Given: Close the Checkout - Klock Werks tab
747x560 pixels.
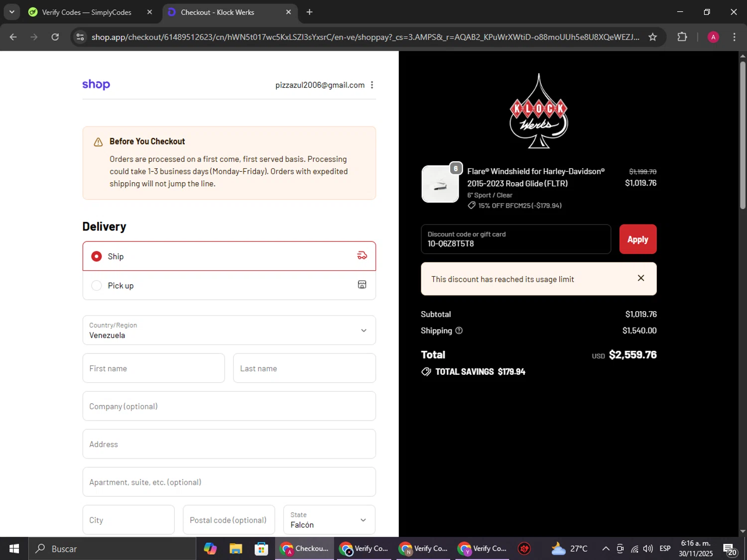Looking at the screenshot, I should (288, 12).
